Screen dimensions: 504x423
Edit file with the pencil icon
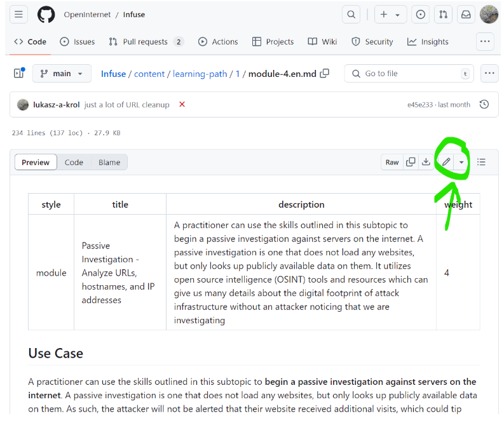pos(446,162)
